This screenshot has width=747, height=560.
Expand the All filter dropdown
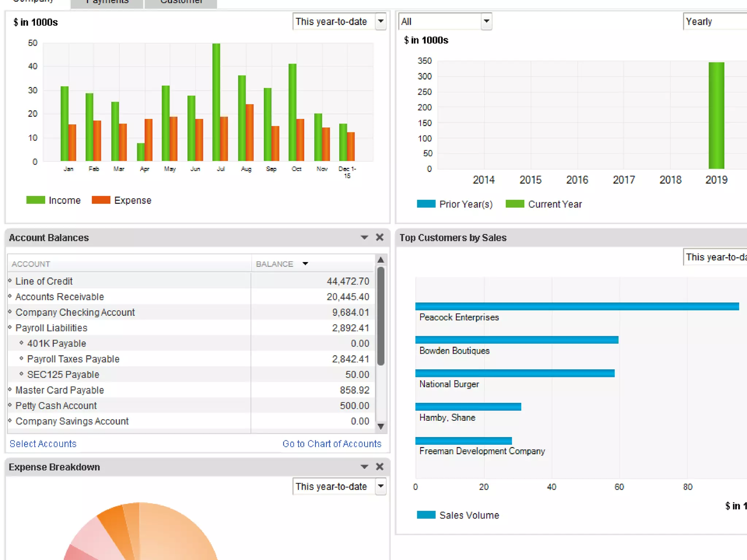[486, 22]
